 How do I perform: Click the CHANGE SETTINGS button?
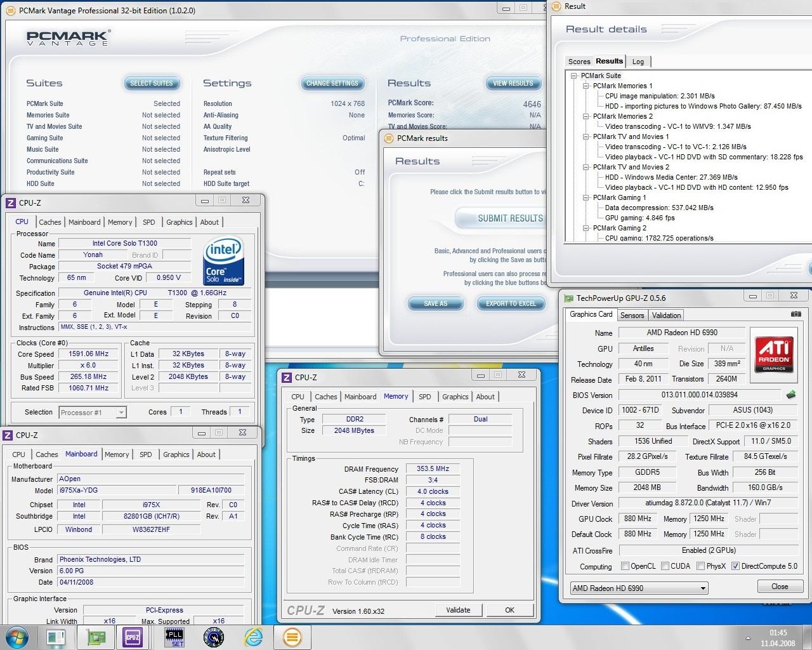click(x=332, y=83)
